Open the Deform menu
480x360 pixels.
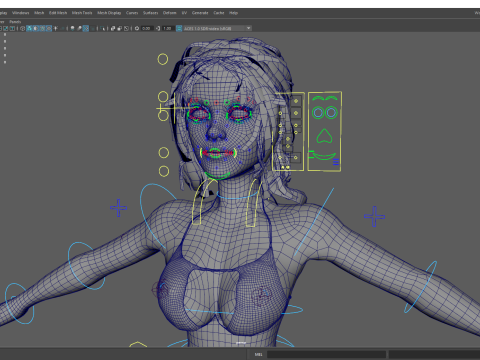point(169,13)
